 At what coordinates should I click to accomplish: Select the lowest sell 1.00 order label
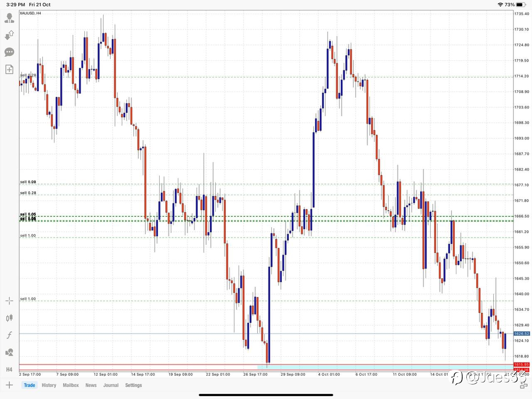click(x=28, y=299)
